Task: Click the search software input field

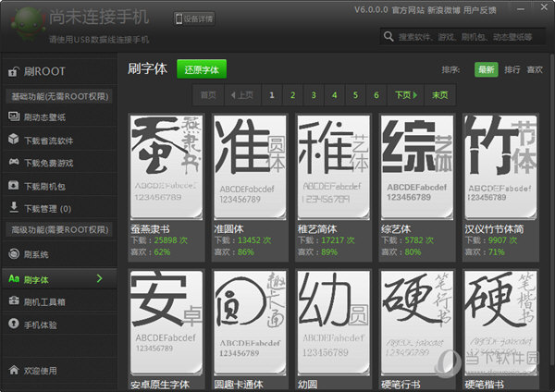Action: pyautogui.click(x=463, y=36)
